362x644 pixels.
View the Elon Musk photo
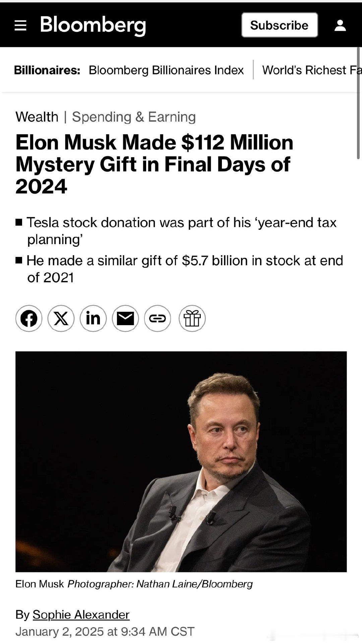[181, 464]
